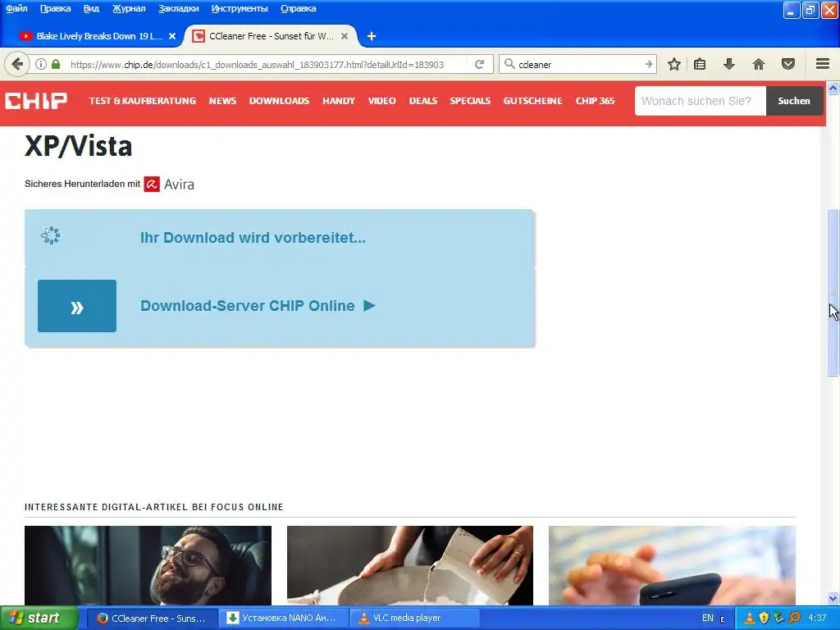Click the Suchen button
This screenshot has width=840, height=630.
(794, 101)
